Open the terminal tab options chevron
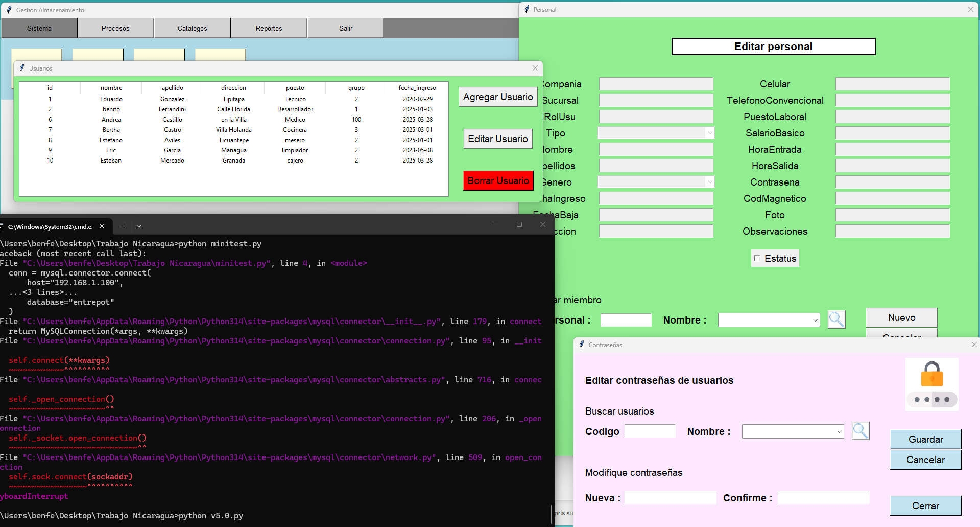Image resolution: width=980 pixels, height=527 pixels. coord(139,226)
